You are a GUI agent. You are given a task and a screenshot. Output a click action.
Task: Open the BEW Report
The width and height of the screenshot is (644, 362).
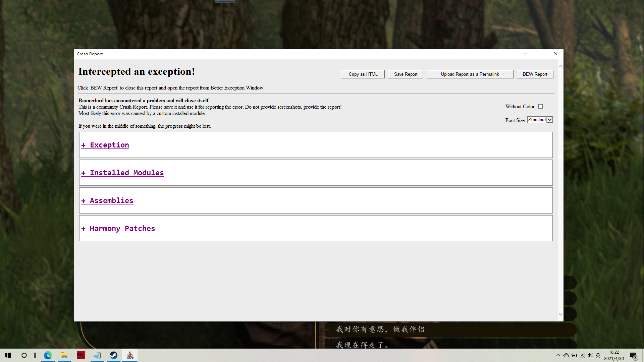click(x=535, y=74)
